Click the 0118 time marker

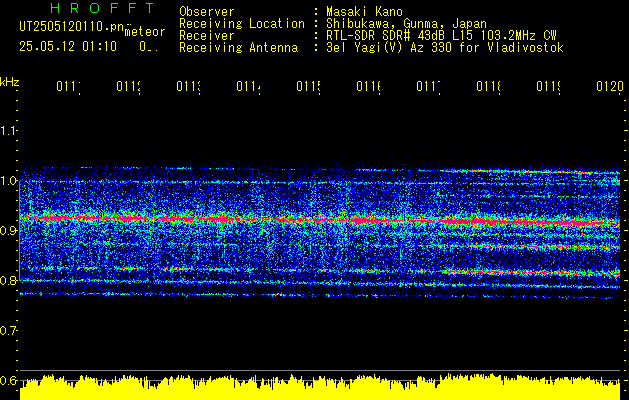tap(488, 86)
